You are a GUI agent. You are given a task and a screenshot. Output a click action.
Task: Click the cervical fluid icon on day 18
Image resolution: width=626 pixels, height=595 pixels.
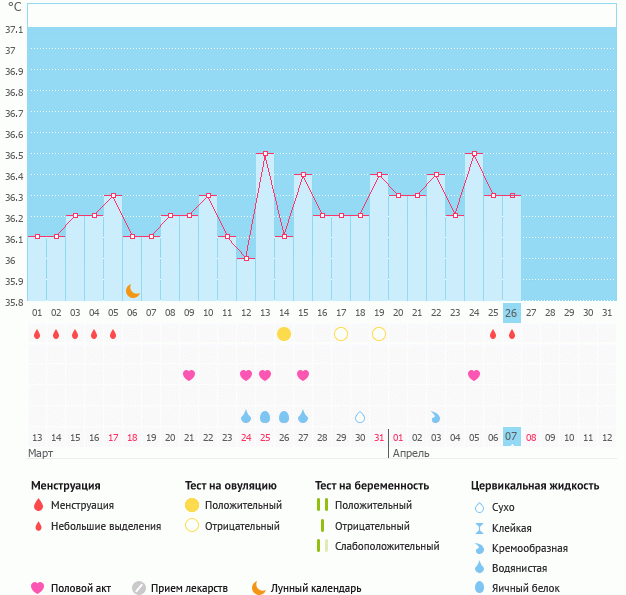pos(360,416)
